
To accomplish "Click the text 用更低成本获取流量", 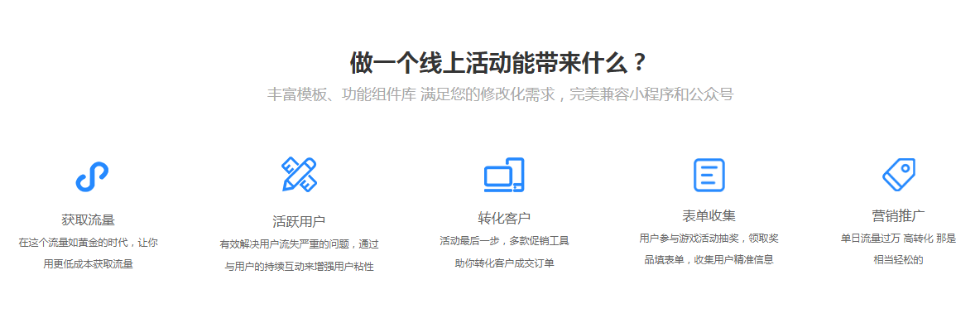I will [x=88, y=264].
